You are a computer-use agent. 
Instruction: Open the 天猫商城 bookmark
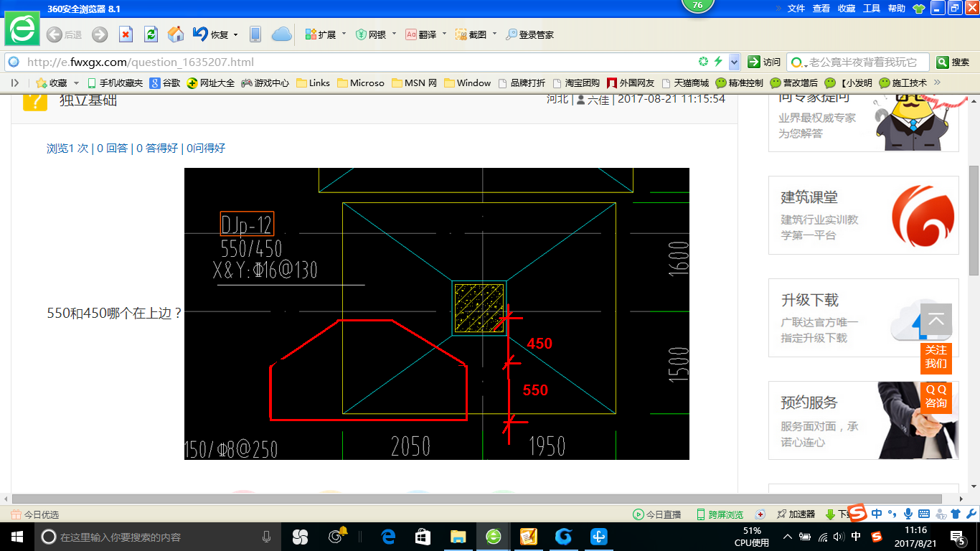pos(685,83)
